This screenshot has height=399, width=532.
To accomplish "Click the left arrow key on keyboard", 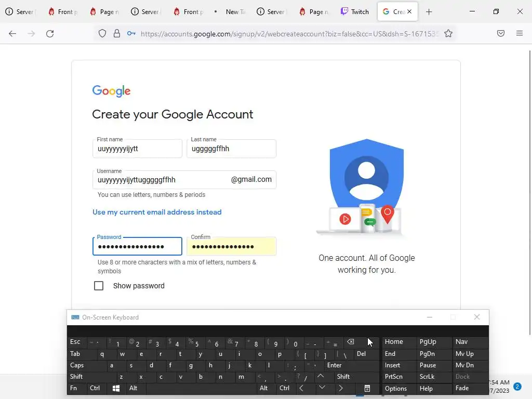I will coord(302,388).
